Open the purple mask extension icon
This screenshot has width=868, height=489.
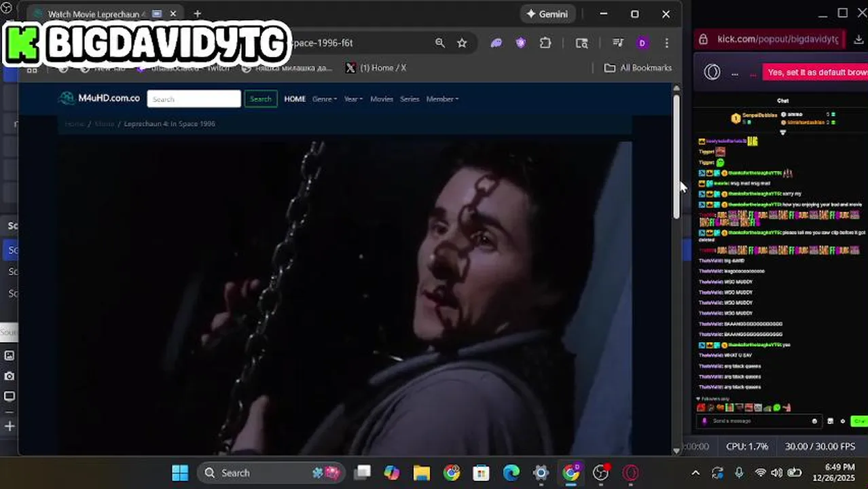496,43
